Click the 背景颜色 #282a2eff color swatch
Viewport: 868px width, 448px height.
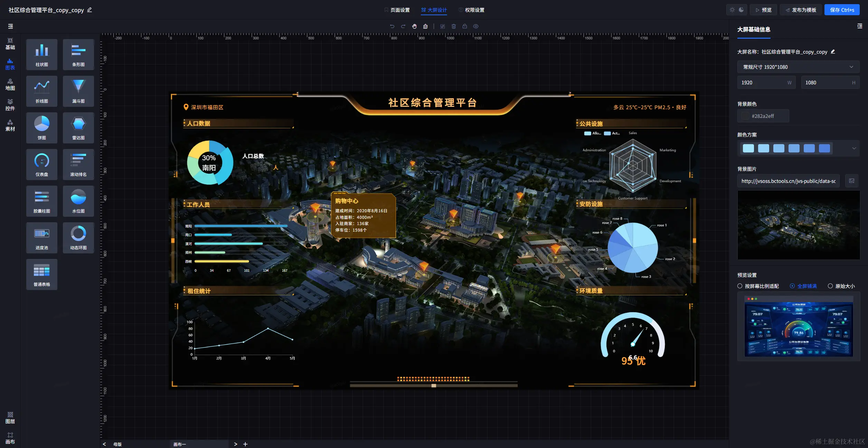[x=745, y=116]
